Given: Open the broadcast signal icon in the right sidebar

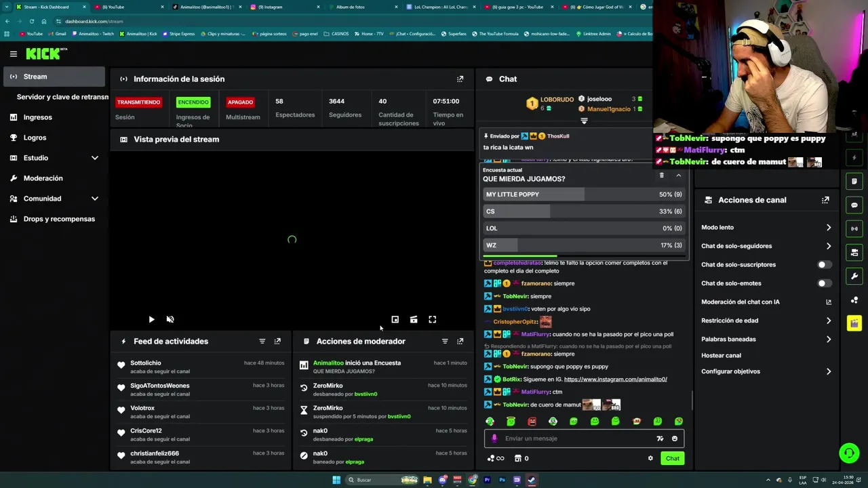Looking at the screenshot, I should tap(854, 228).
